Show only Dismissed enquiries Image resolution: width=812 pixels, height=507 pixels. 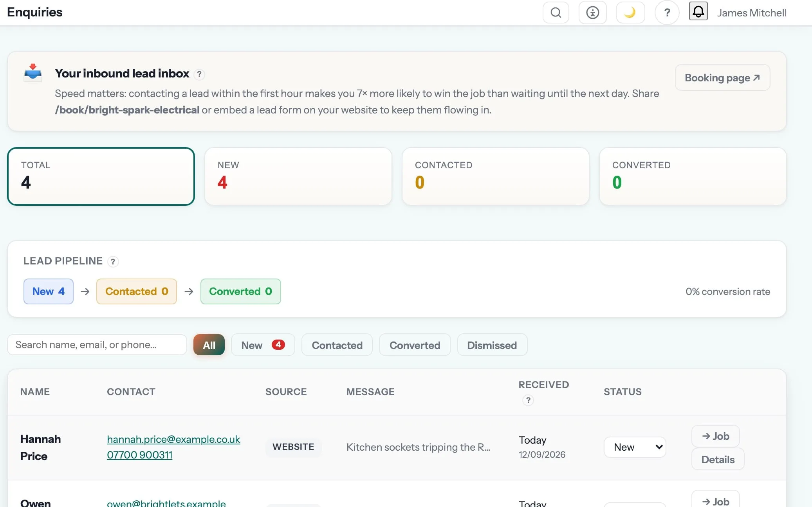click(x=492, y=345)
